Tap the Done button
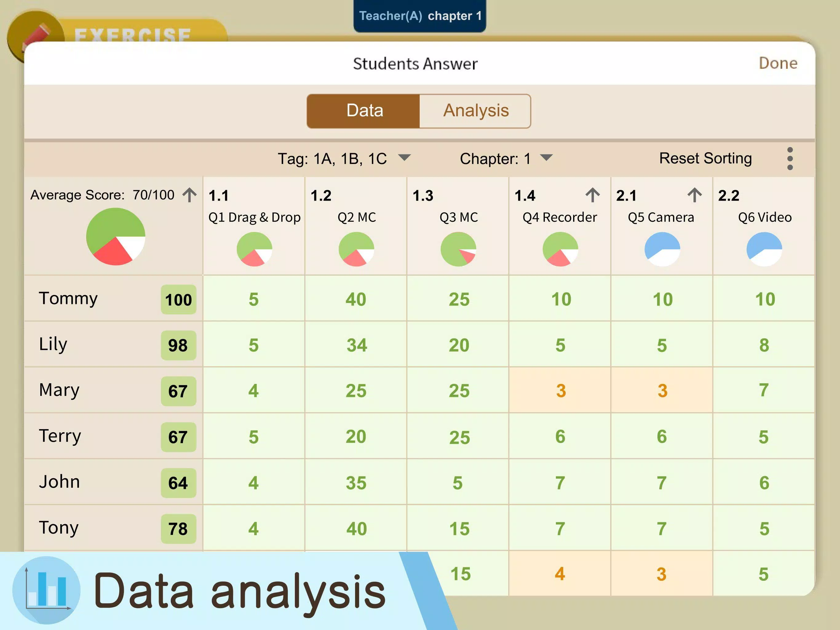The height and width of the screenshot is (630, 840). tap(778, 63)
